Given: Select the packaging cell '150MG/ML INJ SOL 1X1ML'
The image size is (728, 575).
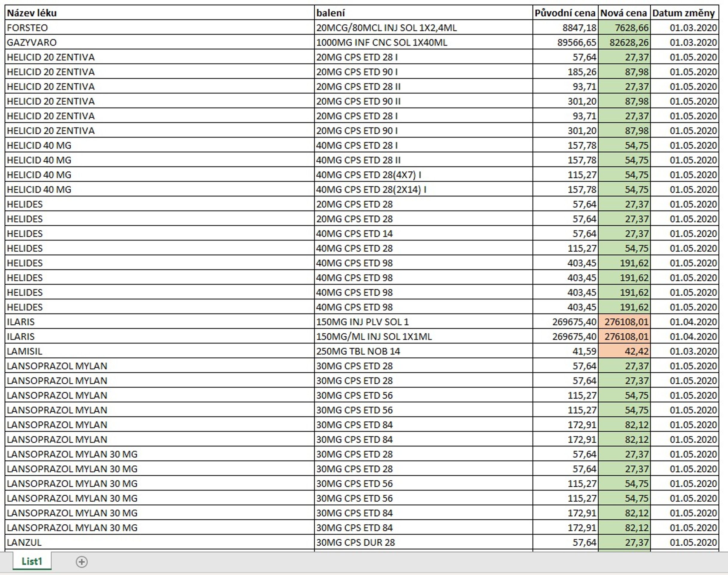Looking at the screenshot, I should [423, 336].
